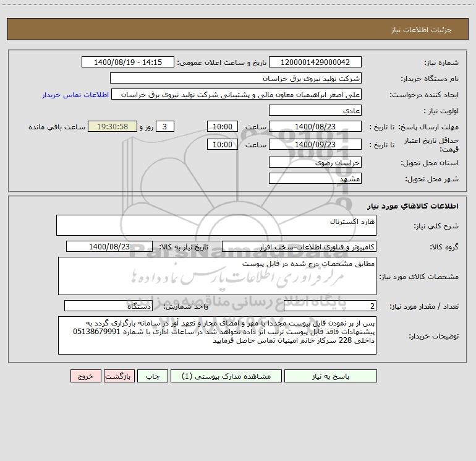Click the label ایجاد کننده درخواست
This screenshot has height=461, width=476.
click(x=424, y=95)
